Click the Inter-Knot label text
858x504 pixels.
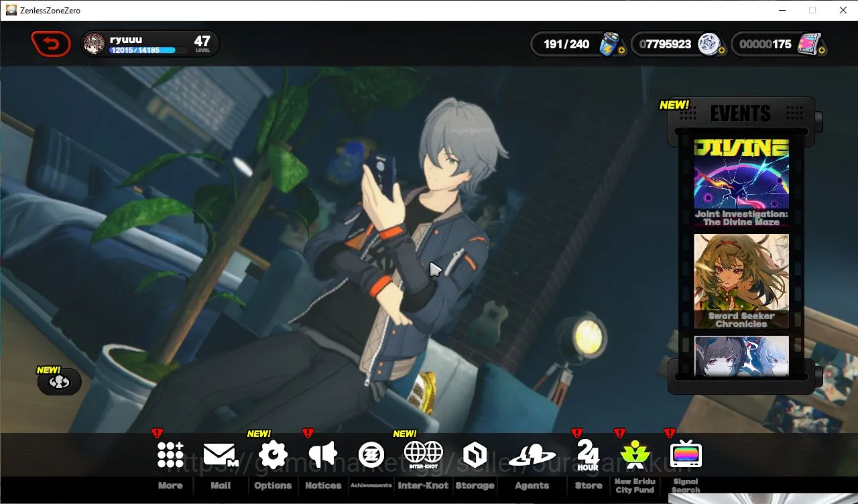pyautogui.click(x=423, y=485)
